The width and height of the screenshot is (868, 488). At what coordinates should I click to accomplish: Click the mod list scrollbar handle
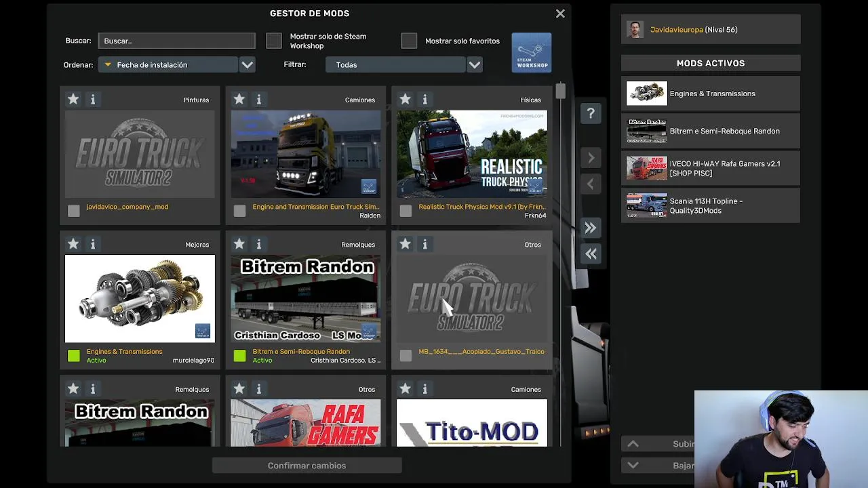click(x=560, y=91)
